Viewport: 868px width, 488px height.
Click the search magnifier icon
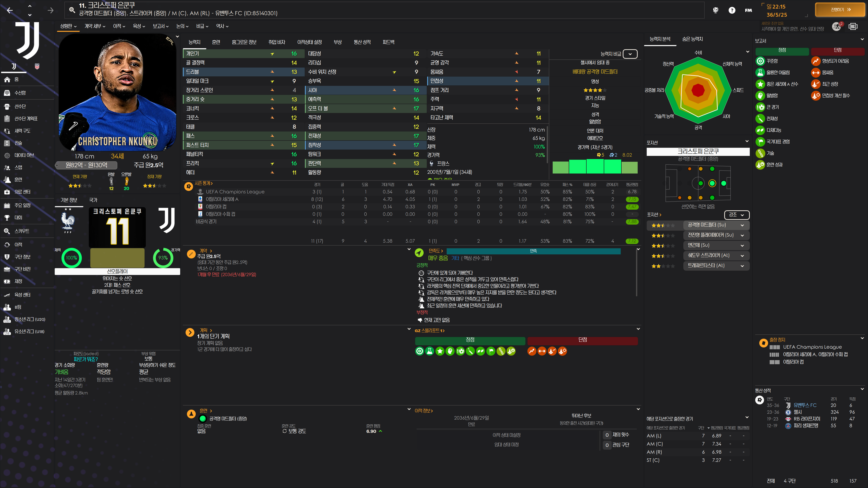(x=72, y=10)
